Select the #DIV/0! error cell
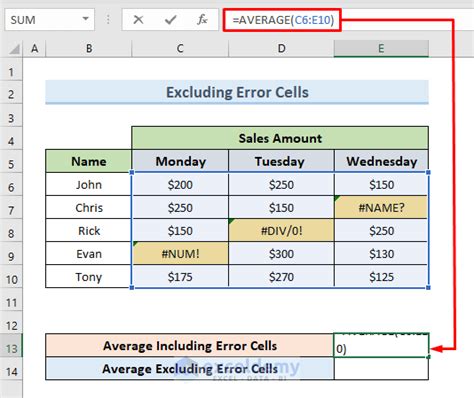The width and height of the screenshot is (474, 398). [x=281, y=230]
